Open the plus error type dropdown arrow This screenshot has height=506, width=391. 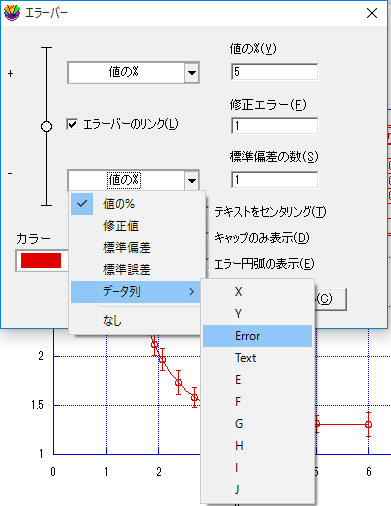[192, 72]
